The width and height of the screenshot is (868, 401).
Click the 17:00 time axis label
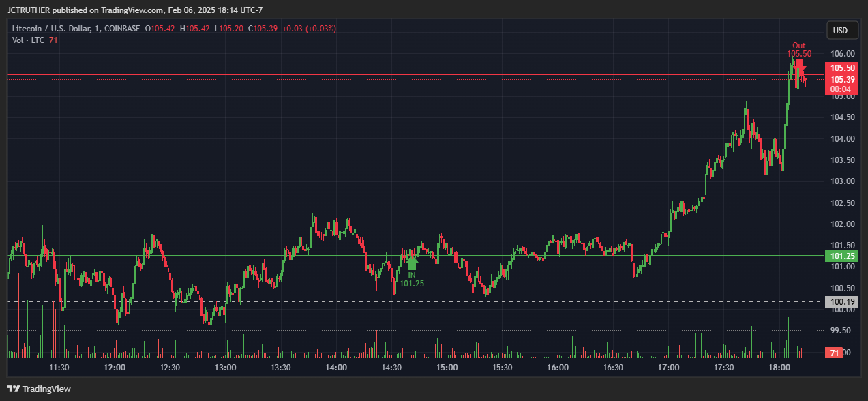click(x=668, y=368)
